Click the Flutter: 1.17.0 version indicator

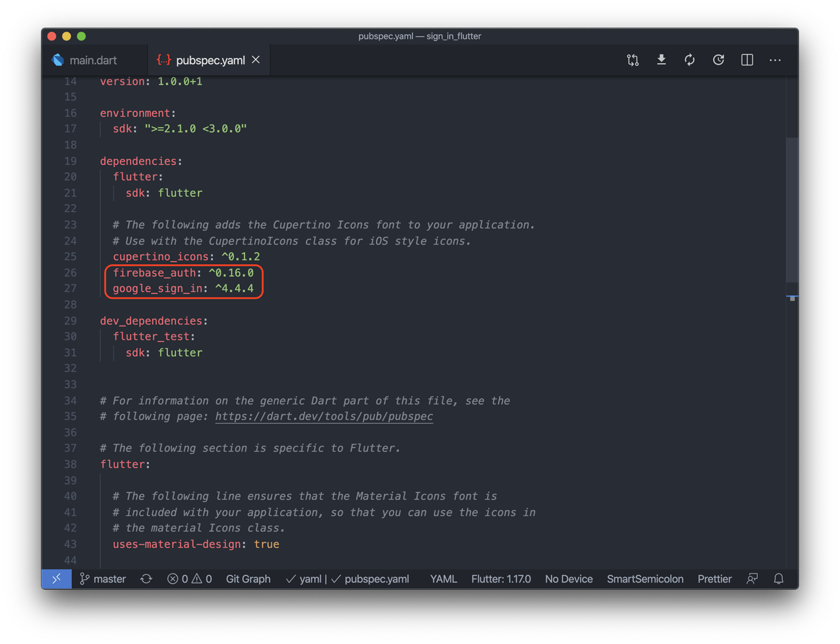point(501,579)
